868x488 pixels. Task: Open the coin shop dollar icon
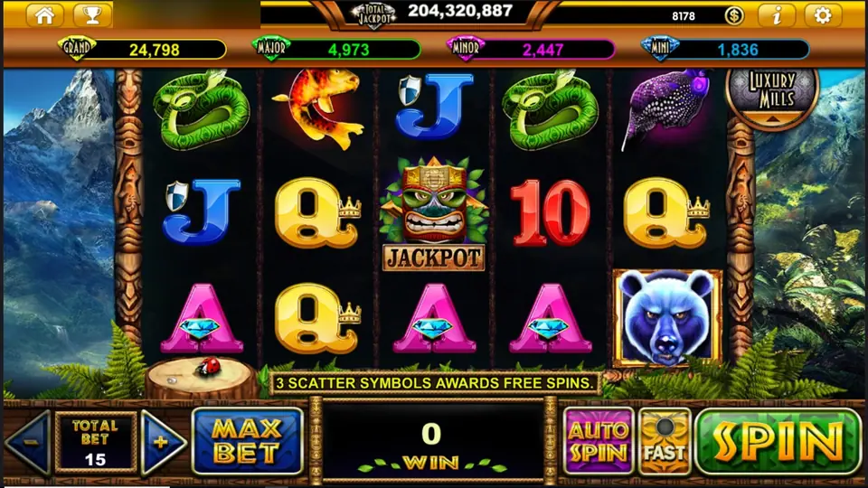(x=734, y=15)
